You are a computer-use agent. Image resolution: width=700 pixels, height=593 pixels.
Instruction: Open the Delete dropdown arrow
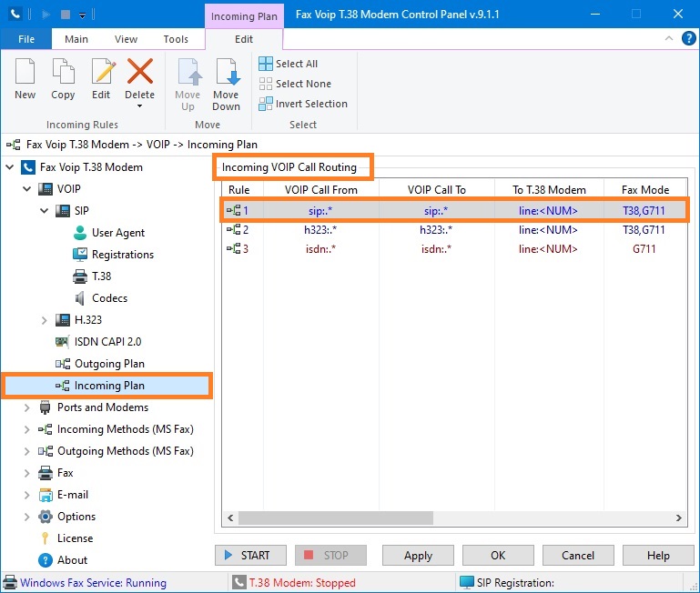pyautogui.click(x=140, y=106)
